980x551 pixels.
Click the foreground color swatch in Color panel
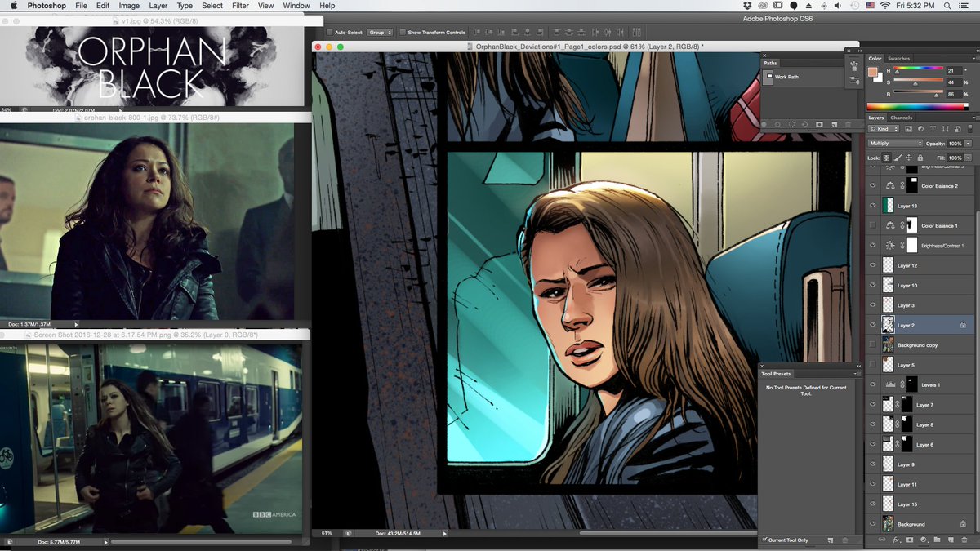point(872,72)
